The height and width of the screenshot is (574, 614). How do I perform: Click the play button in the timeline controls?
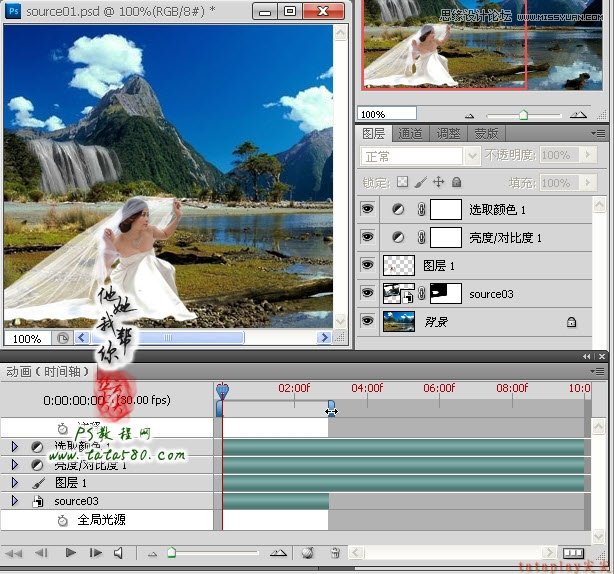pos(70,552)
